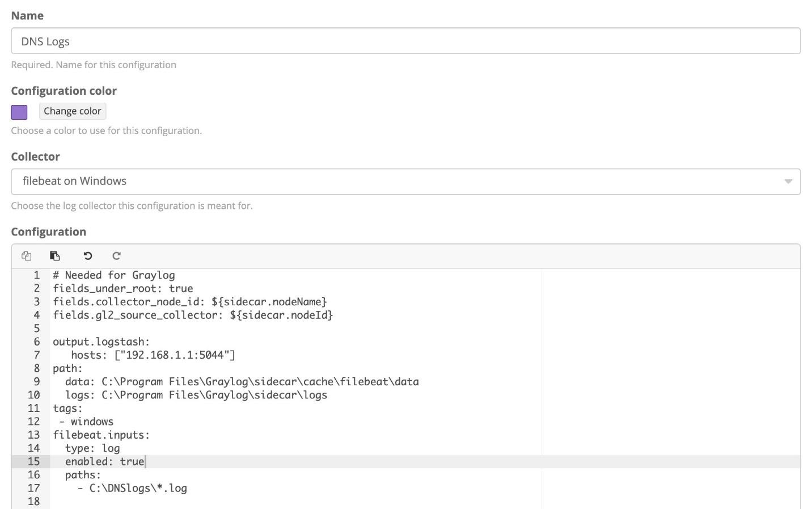Click the 'fields_under_root: true' line
This screenshot has height=509, width=812.
coord(123,289)
